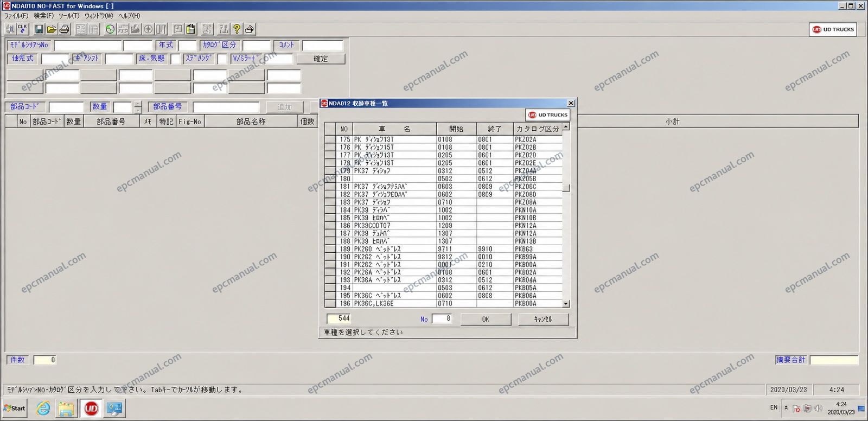Image resolution: width=868 pixels, height=421 pixels.
Task: Click the キャンセル cancel button
Action: 543,319
